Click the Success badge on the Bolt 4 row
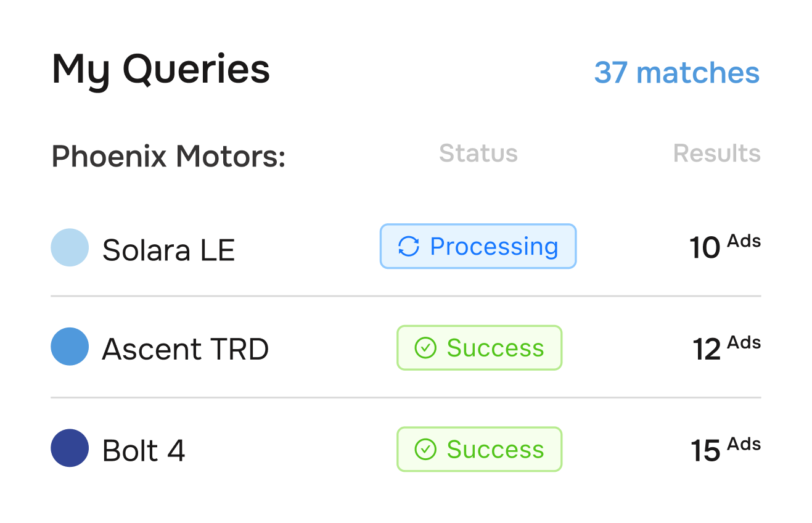Image resolution: width=812 pixels, height=523 pixels. click(479, 450)
